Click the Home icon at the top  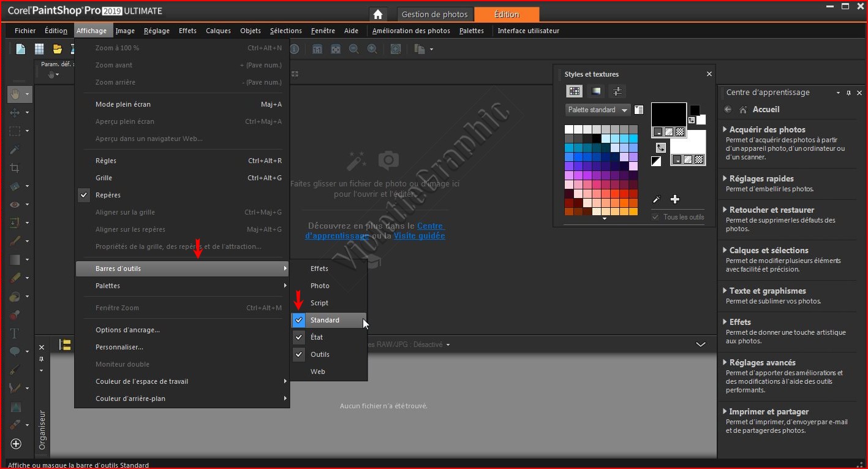(378, 15)
